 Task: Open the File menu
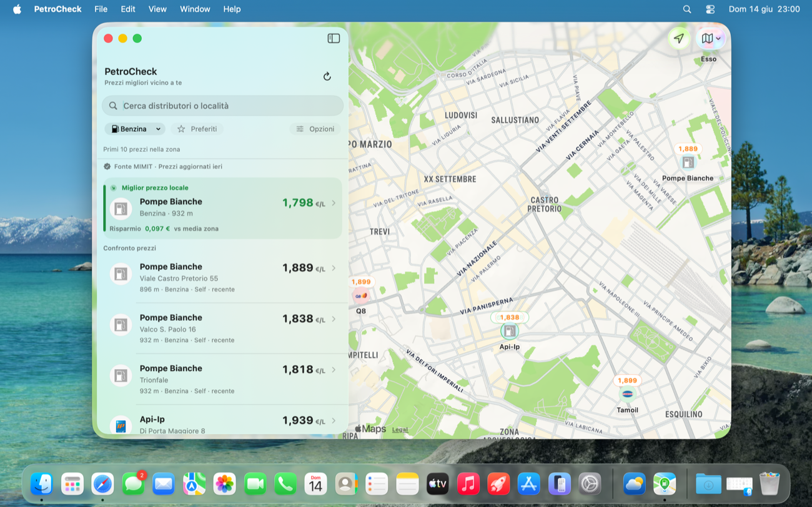[101, 9]
